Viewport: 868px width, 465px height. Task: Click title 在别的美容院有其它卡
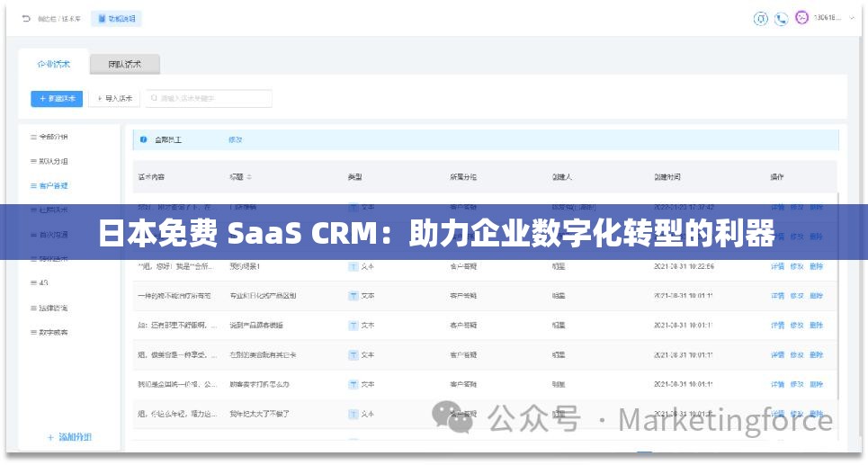(x=263, y=355)
